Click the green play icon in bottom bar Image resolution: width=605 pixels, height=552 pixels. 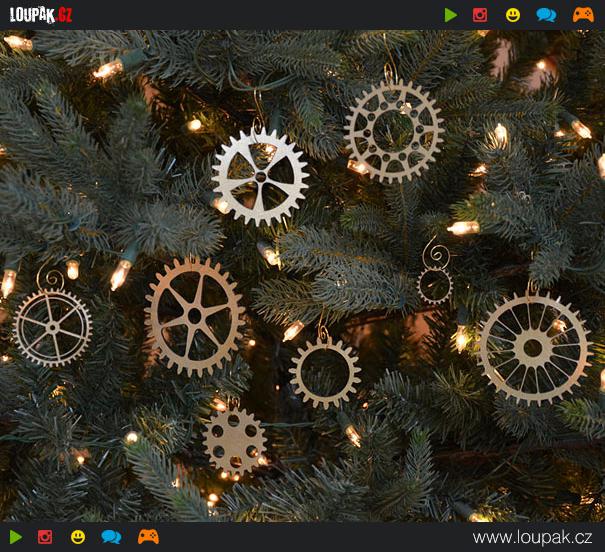click(x=15, y=537)
